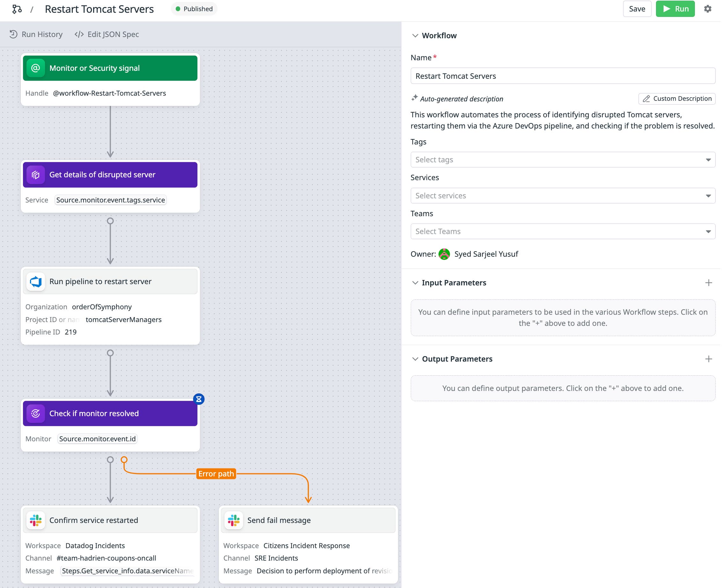Open Edit JSON Spec
Viewport: 722px width, 588px height.
click(107, 34)
